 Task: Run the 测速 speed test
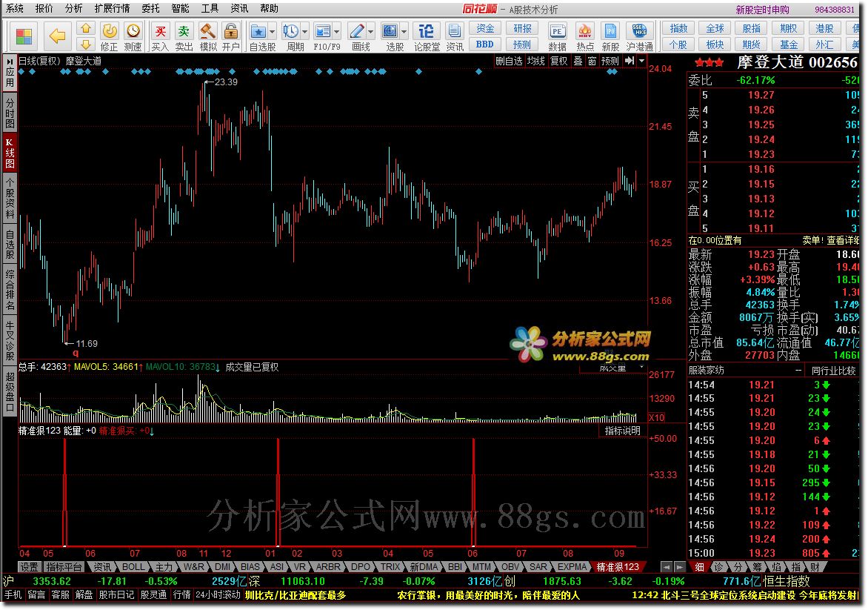coord(133,36)
